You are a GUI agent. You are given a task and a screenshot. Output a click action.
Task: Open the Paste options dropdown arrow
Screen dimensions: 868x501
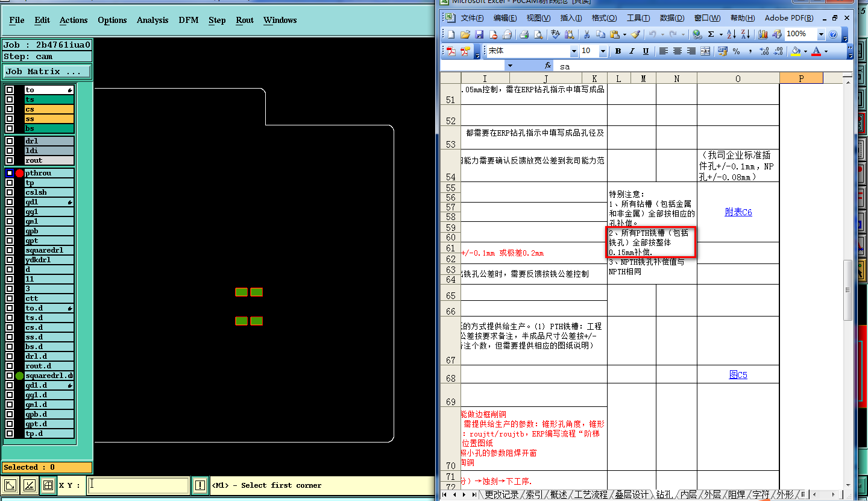point(624,34)
